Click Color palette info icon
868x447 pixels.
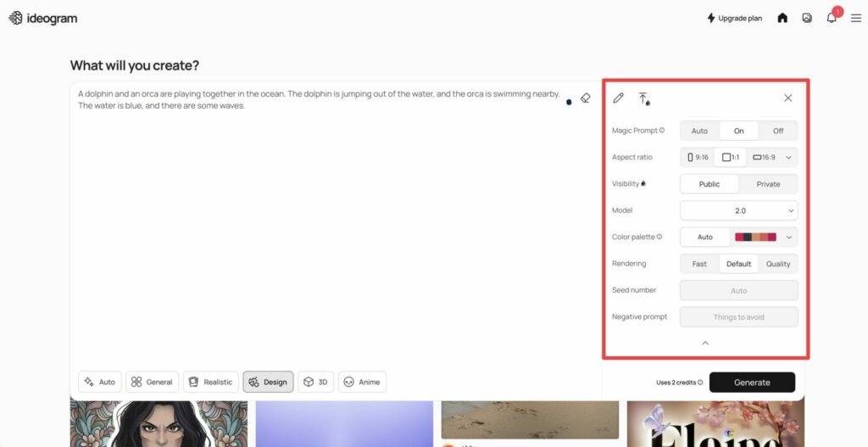click(x=659, y=237)
